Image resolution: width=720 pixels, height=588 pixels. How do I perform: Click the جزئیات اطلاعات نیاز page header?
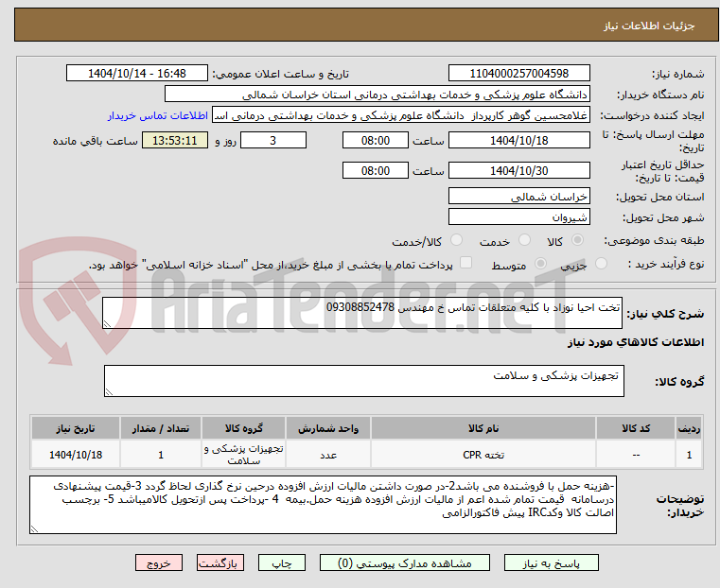tap(648, 26)
